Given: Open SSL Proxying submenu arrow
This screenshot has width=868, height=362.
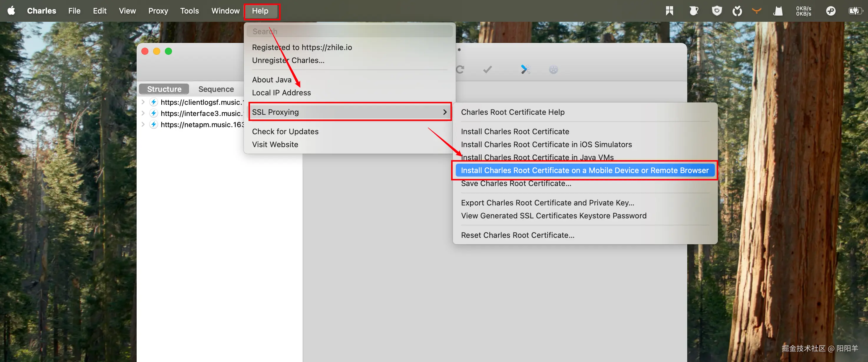Looking at the screenshot, I should click(x=445, y=112).
